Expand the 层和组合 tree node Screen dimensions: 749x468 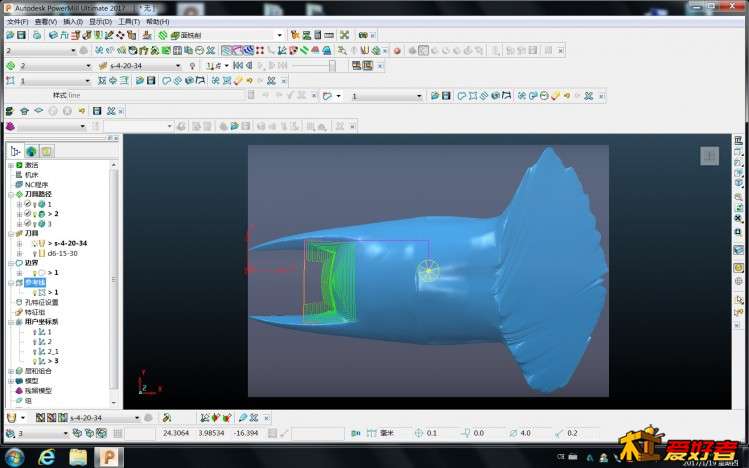[x=11, y=371]
